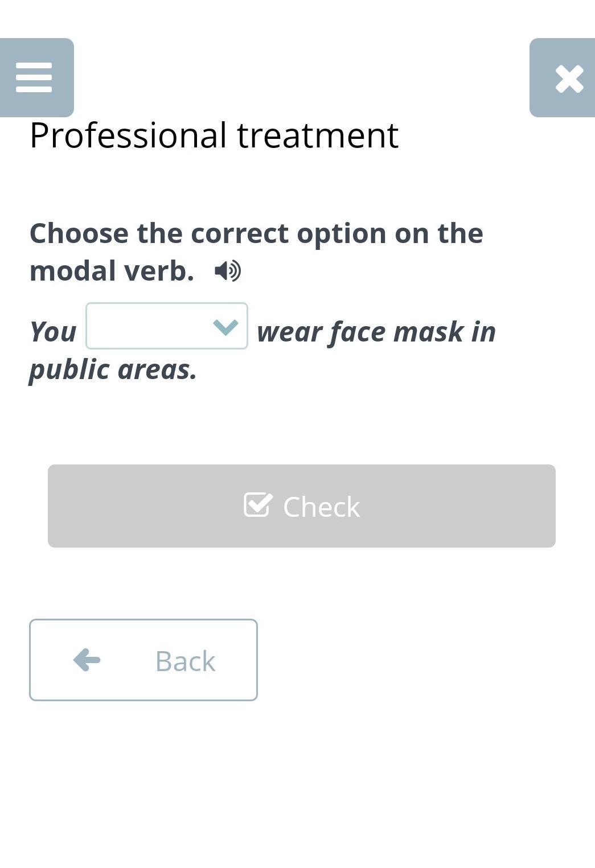Play the question audio speaker icon
The image size is (595, 868).
point(228,271)
